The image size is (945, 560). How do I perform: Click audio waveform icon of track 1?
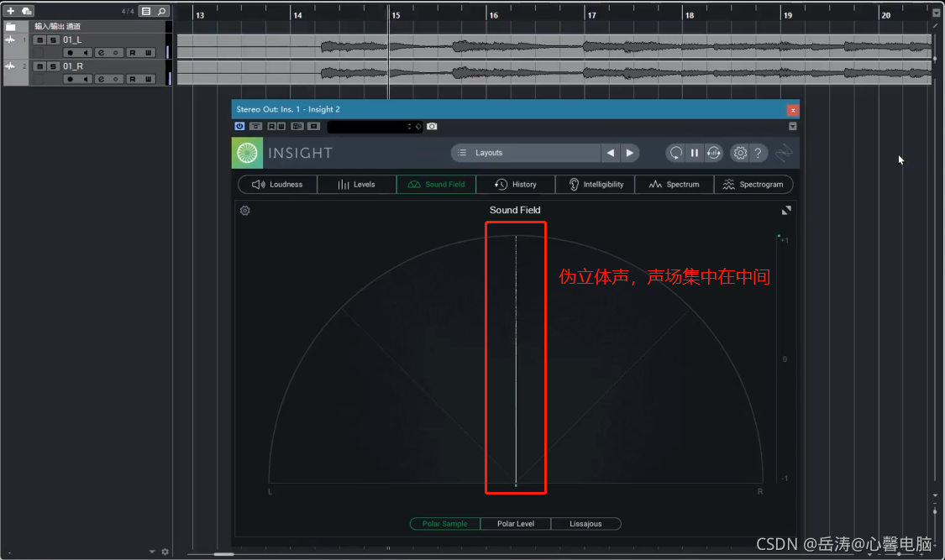click(9, 39)
